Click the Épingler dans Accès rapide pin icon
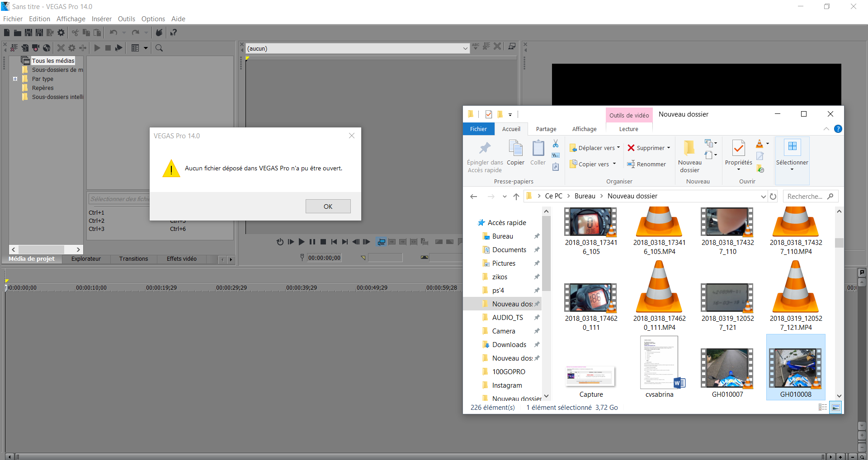868x460 pixels. pos(485,148)
